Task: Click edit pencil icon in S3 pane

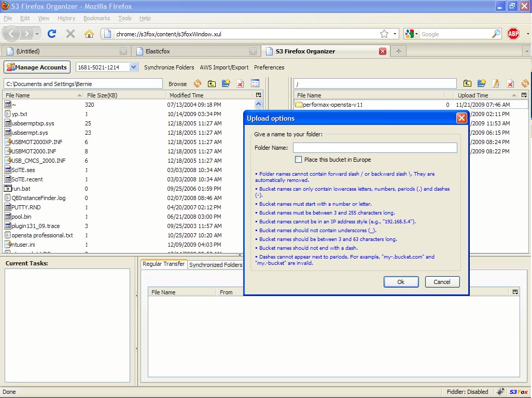Action: (x=496, y=83)
